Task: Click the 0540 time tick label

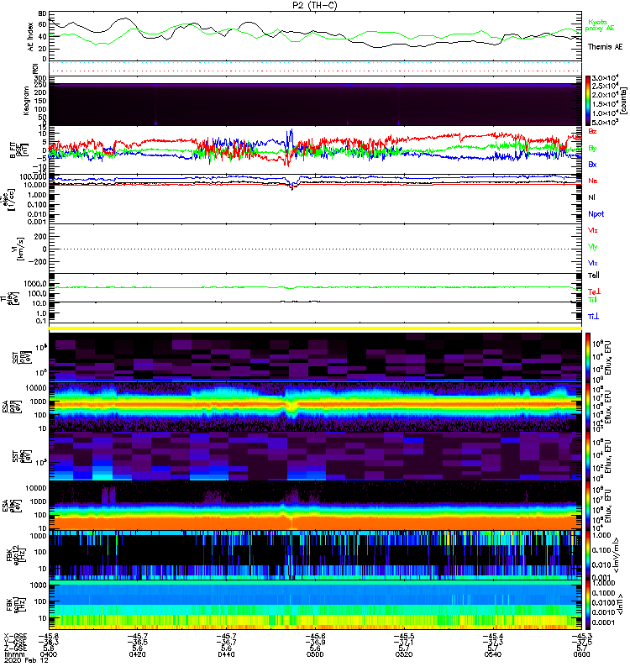Action: (492, 654)
